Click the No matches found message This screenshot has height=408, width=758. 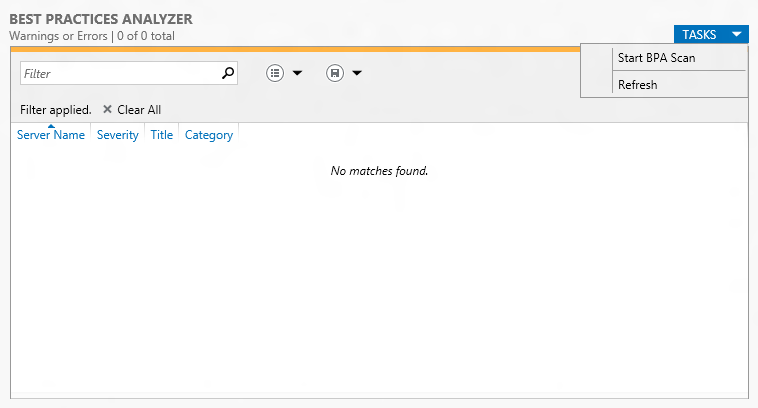tap(379, 171)
